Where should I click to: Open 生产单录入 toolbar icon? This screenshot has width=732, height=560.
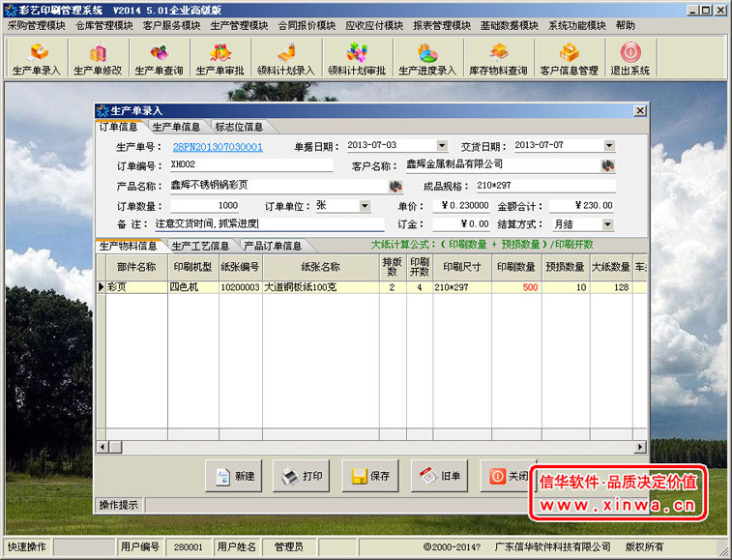click(36, 59)
